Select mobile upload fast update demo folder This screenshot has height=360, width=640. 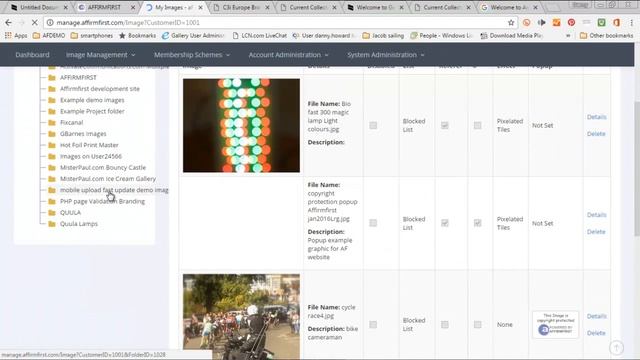114,190
